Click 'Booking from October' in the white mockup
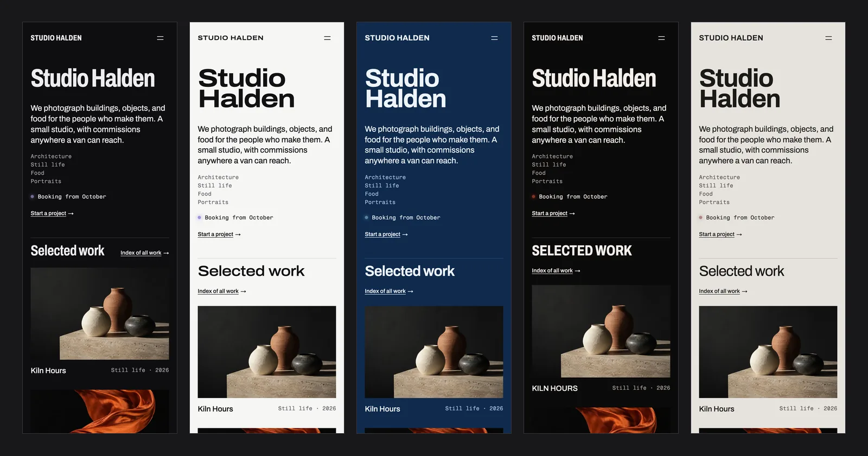The height and width of the screenshot is (456, 868). coord(239,218)
